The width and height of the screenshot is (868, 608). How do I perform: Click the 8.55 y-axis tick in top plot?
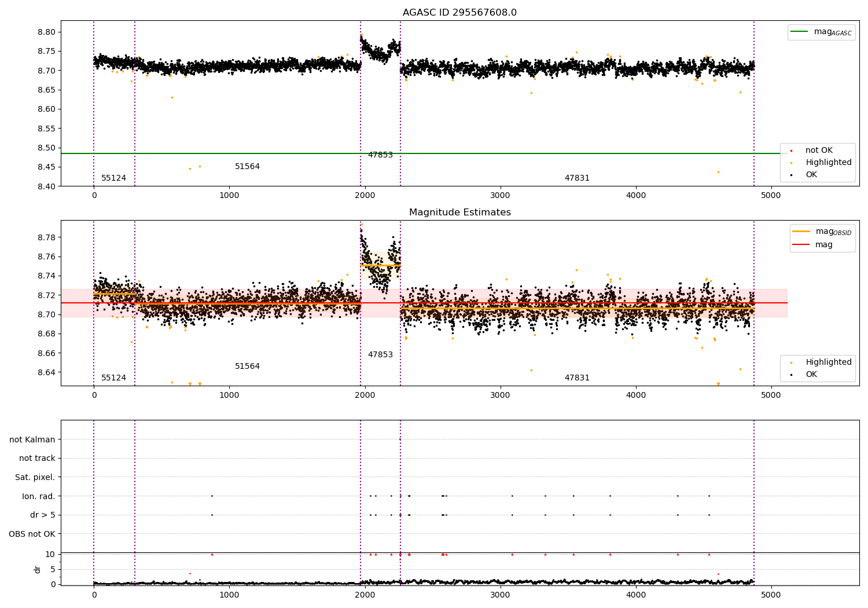[x=47, y=129]
